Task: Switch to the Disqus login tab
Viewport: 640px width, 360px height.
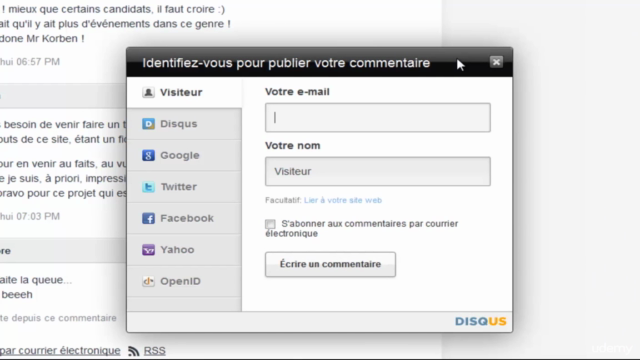Action: tap(184, 124)
